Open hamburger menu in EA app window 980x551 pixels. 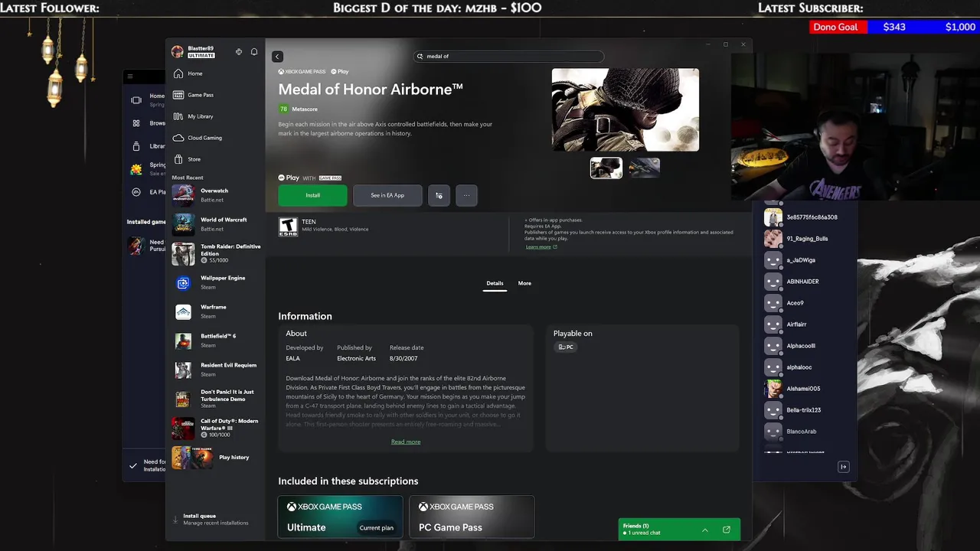[130, 77]
